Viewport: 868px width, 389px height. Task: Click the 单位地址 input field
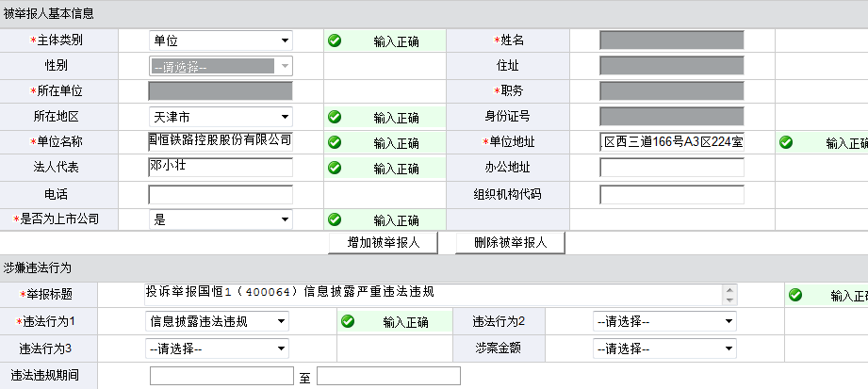[672, 141]
